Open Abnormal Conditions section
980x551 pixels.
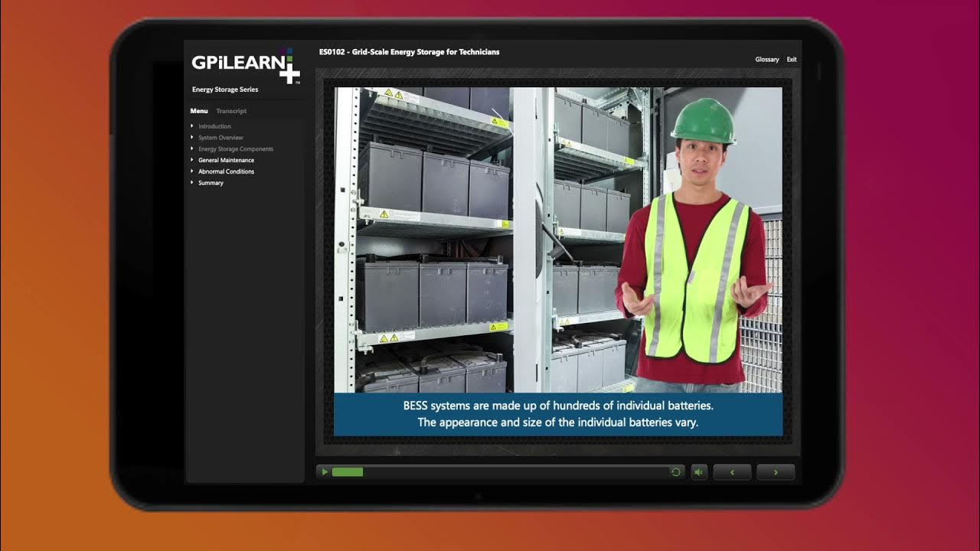pyautogui.click(x=226, y=171)
